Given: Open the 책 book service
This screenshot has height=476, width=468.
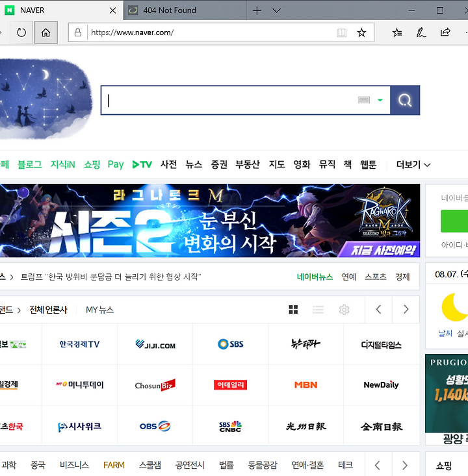Looking at the screenshot, I should pos(348,164).
